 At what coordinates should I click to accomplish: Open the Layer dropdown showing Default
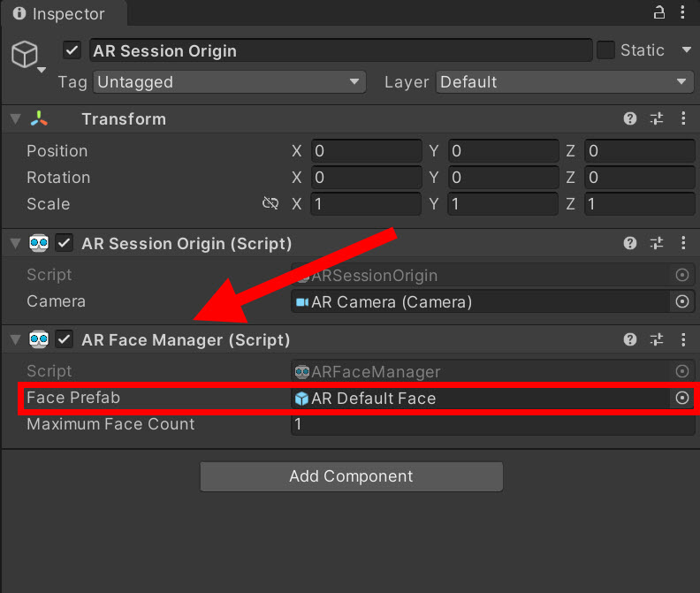click(565, 81)
